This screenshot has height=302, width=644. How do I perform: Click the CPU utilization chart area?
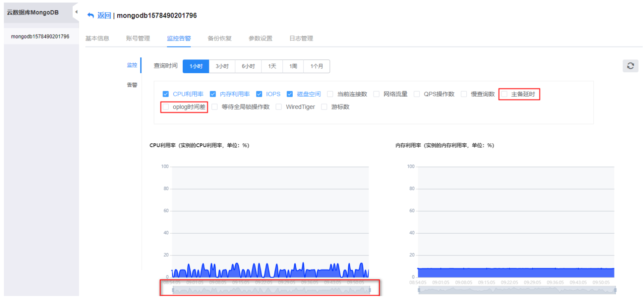tap(270, 222)
